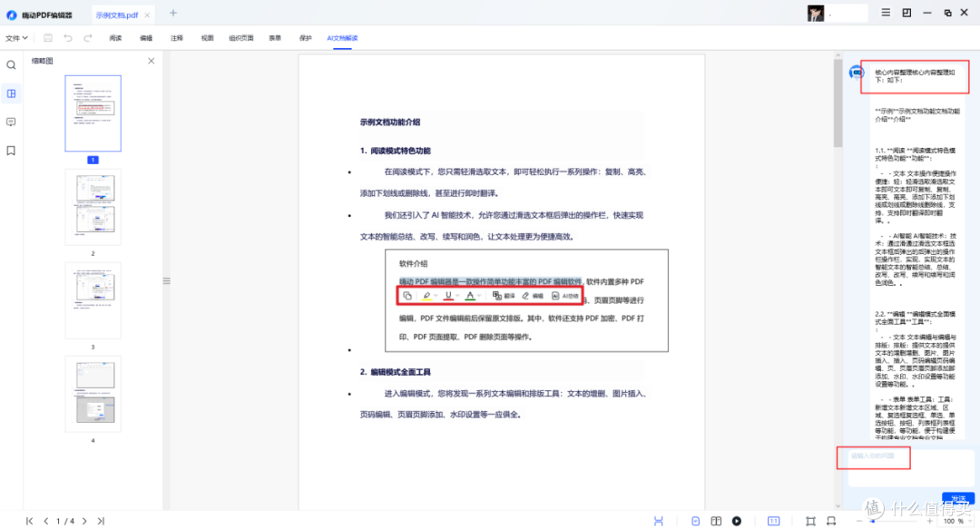Click the window layout icon beside the hamburger menu

(x=906, y=13)
